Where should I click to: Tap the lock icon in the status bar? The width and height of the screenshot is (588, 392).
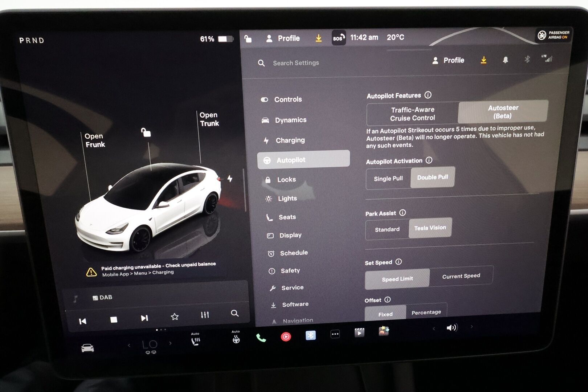coord(248,38)
